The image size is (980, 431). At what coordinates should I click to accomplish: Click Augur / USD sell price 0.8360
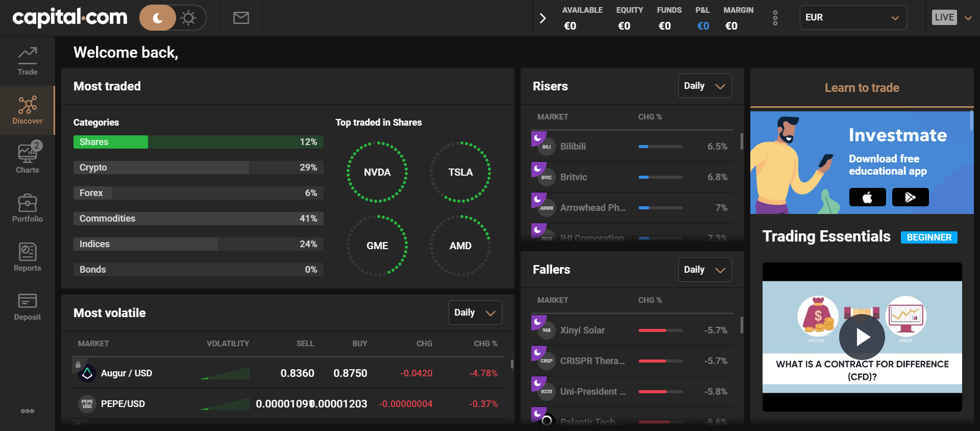pyautogui.click(x=298, y=373)
